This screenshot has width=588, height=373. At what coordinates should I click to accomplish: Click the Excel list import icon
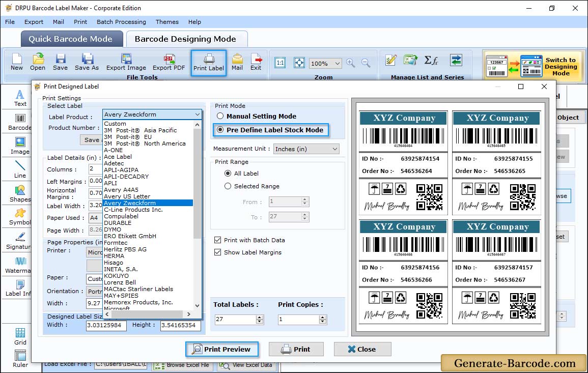tap(411, 60)
